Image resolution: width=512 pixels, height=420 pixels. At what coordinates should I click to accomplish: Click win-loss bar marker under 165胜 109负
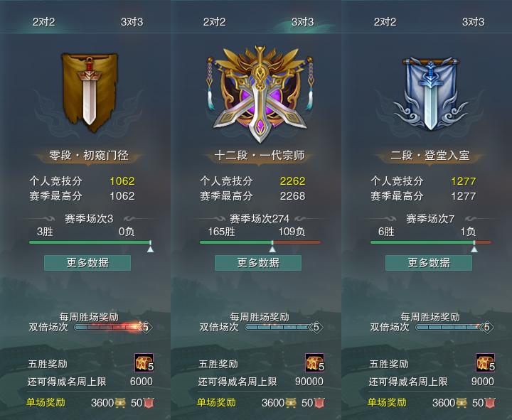272,247
